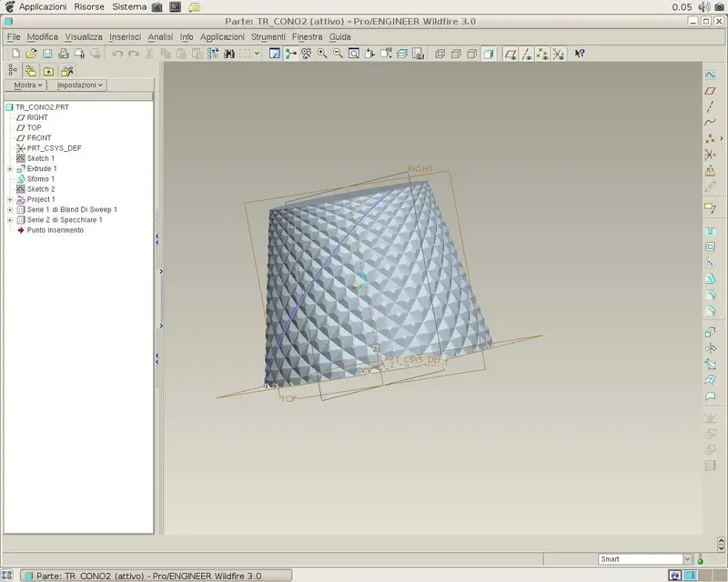Save the part with the floppy icon

click(x=47, y=54)
